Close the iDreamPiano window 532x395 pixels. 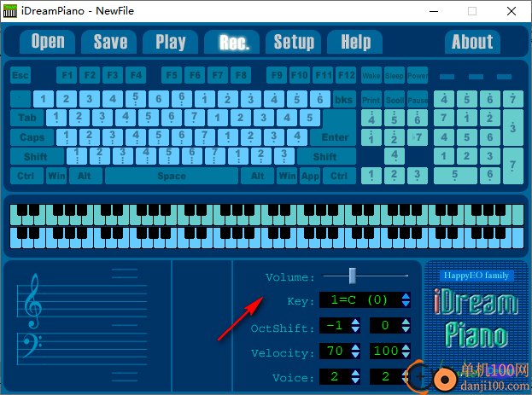coord(511,11)
